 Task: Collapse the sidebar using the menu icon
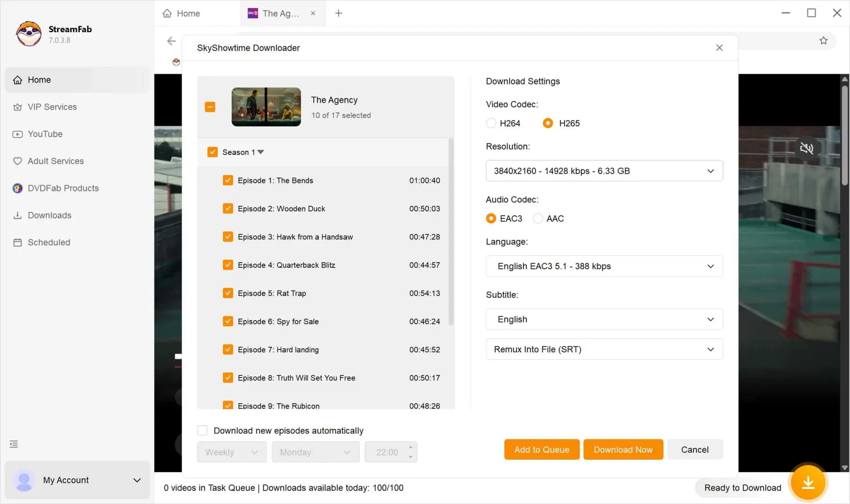pyautogui.click(x=14, y=444)
